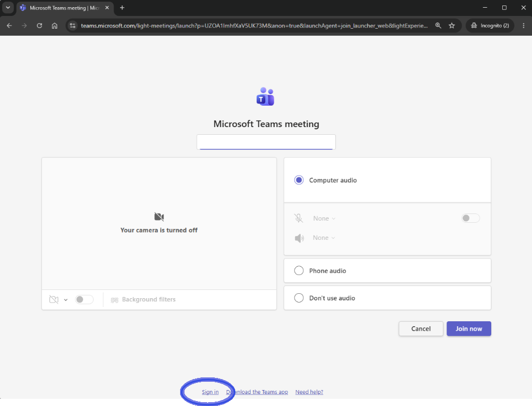Bookmark this page with the star icon
The image size is (532, 406).
pyautogui.click(x=452, y=26)
